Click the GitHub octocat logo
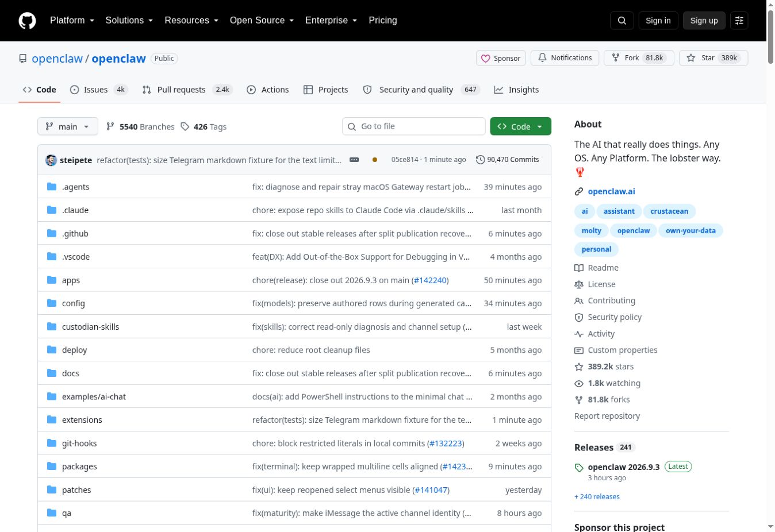775x532 pixels. tap(27, 21)
